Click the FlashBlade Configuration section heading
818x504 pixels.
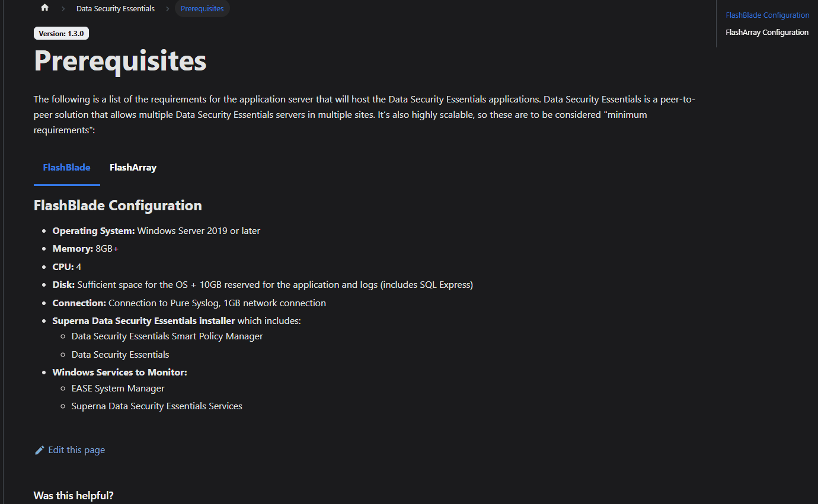(118, 206)
